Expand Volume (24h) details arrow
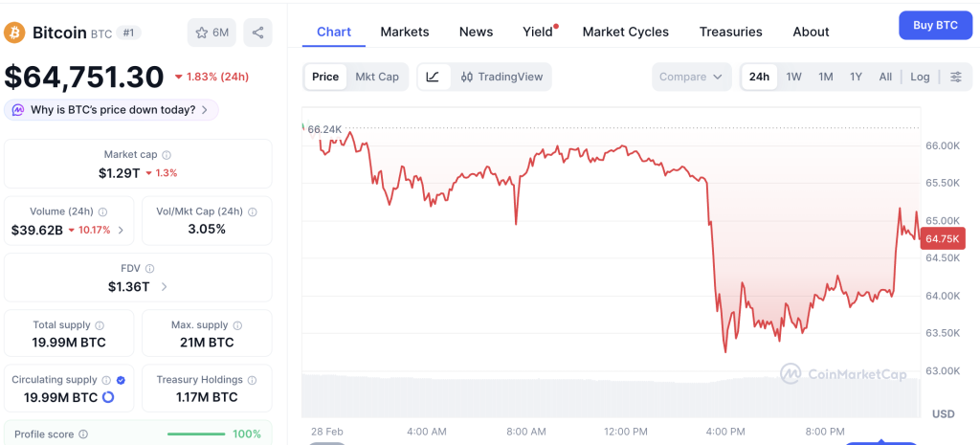 click(121, 230)
